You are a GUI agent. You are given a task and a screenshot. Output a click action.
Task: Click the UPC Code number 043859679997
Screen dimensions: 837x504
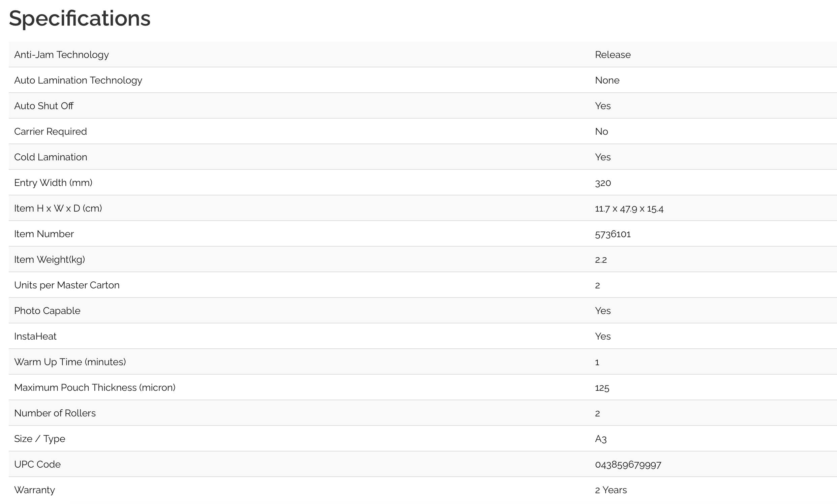coord(628,464)
